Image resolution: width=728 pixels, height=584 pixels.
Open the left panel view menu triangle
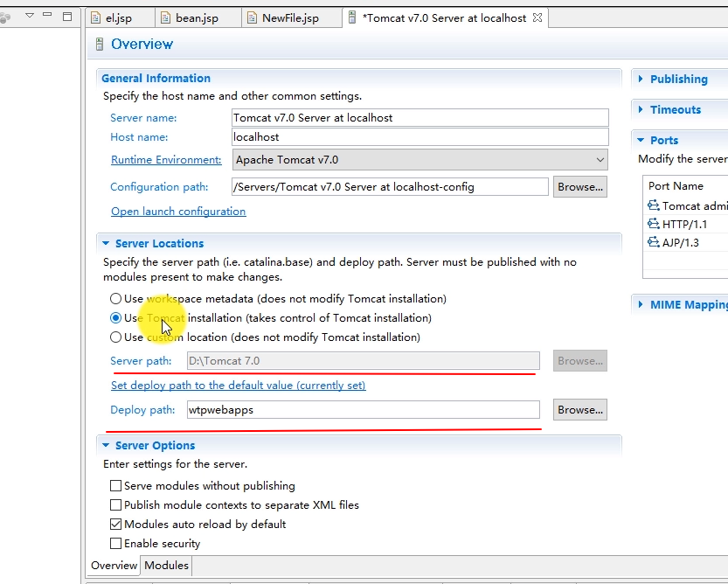[x=30, y=16]
